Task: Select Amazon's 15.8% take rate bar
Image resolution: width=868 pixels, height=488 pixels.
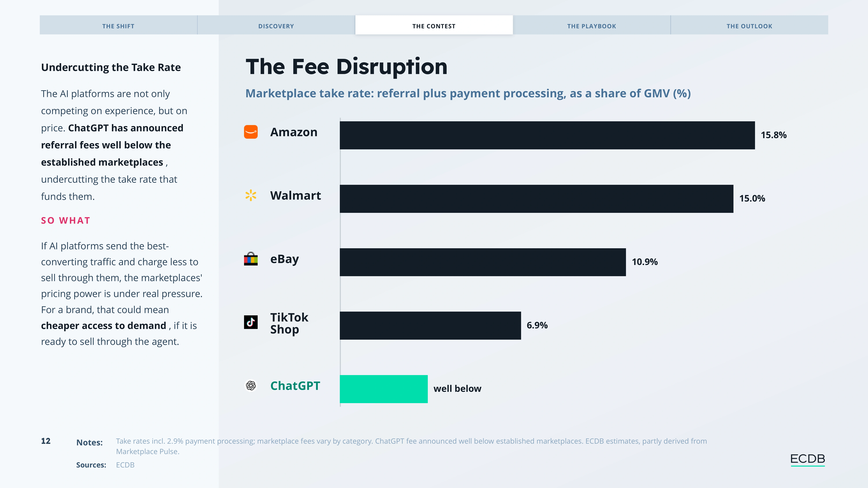Action: pyautogui.click(x=547, y=135)
